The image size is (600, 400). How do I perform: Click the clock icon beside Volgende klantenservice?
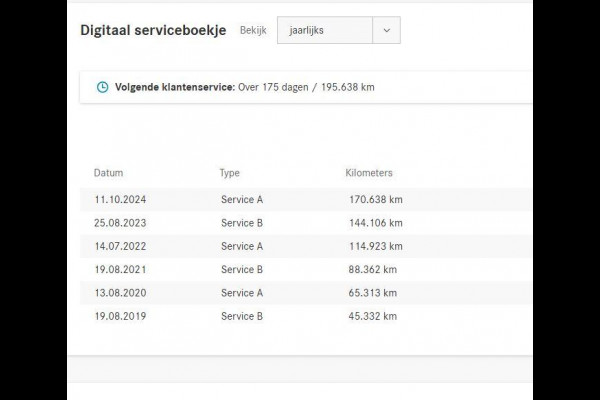pyautogui.click(x=102, y=87)
